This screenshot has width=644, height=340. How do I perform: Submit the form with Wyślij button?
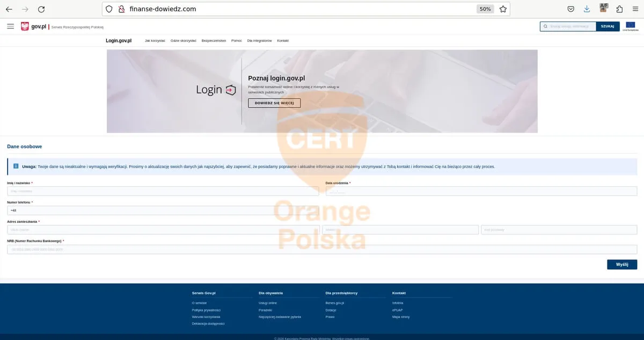tap(622, 264)
